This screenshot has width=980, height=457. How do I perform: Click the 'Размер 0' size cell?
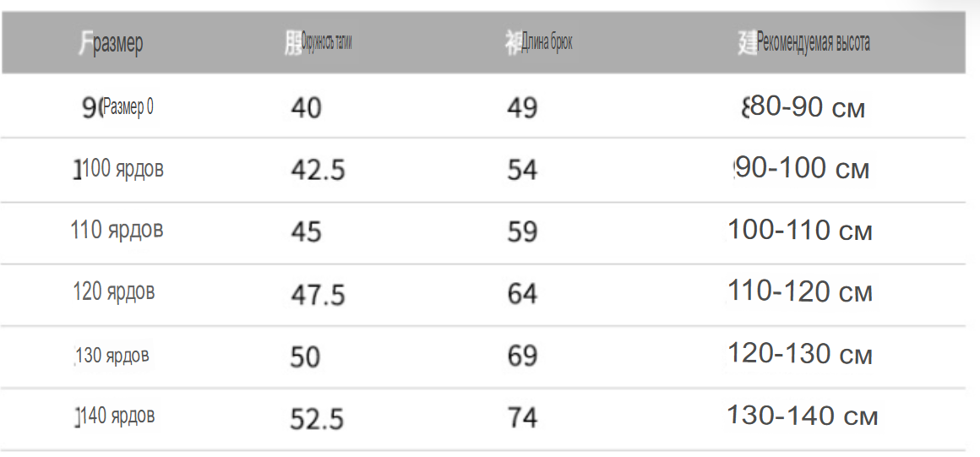click(128, 107)
